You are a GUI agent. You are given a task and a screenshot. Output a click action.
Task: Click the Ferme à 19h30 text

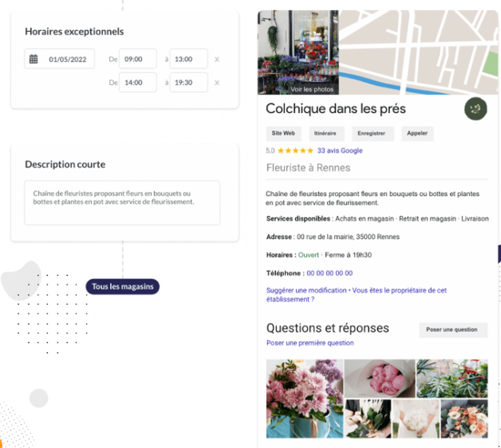348,255
